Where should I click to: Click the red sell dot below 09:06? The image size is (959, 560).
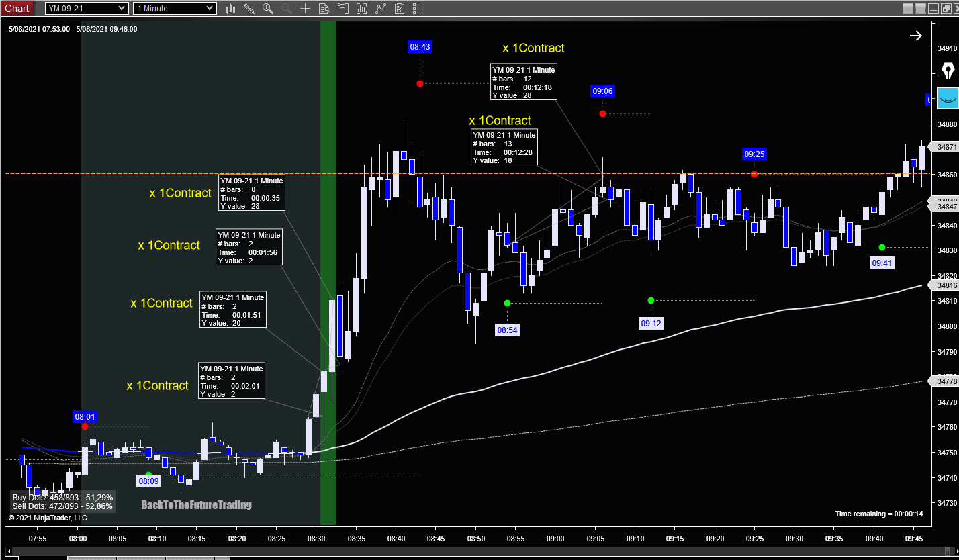click(602, 113)
